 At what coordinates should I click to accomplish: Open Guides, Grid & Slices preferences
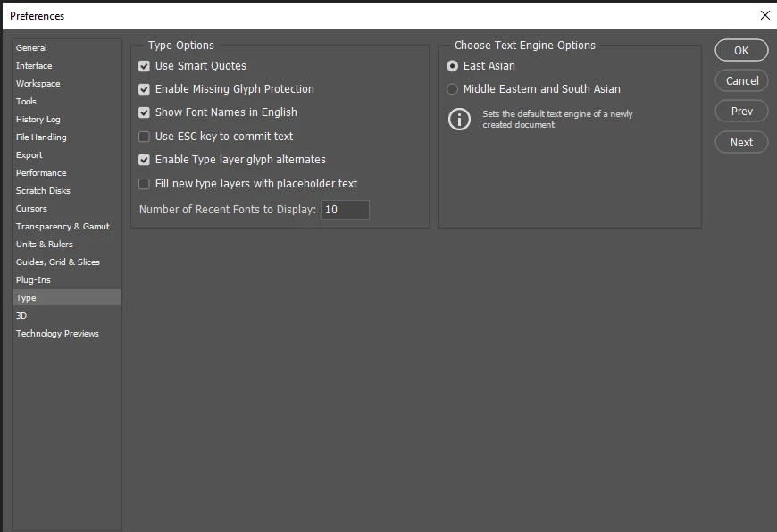67,262
